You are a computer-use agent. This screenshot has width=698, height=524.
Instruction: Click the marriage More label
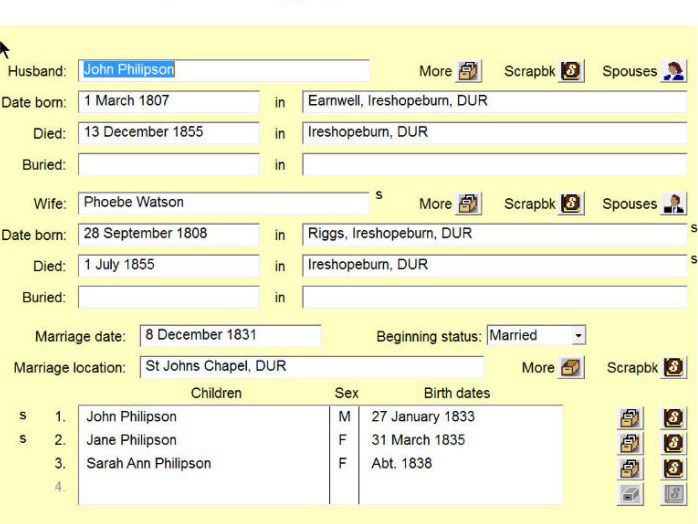point(538,368)
